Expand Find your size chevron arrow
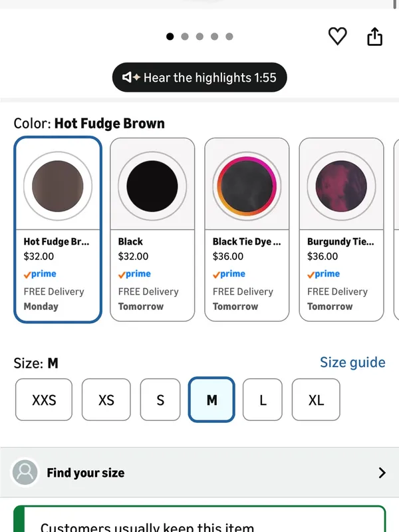Viewport: 399px width, 532px height. tap(382, 473)
